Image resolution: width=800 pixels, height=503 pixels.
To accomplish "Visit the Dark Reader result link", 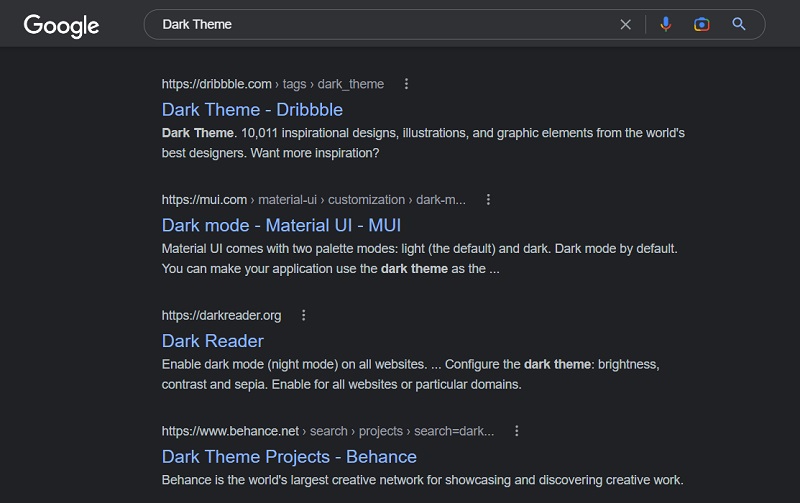I will click(213, 341).
